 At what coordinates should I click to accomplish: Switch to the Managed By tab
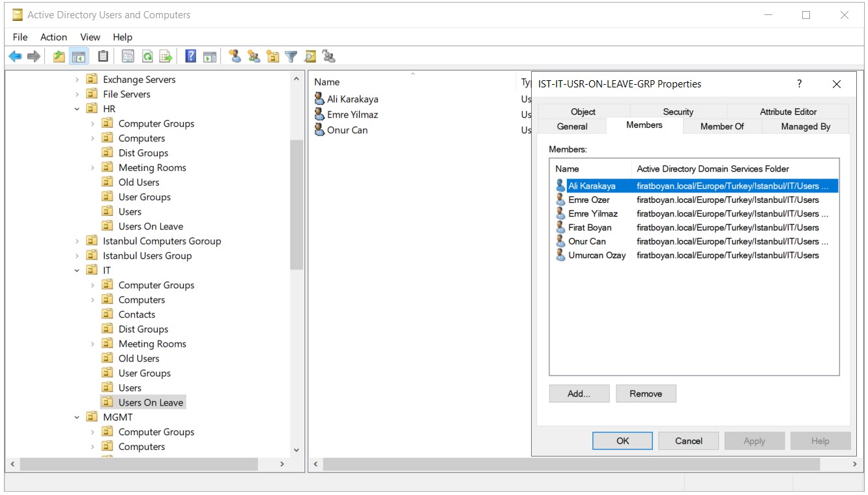[805, 127]
